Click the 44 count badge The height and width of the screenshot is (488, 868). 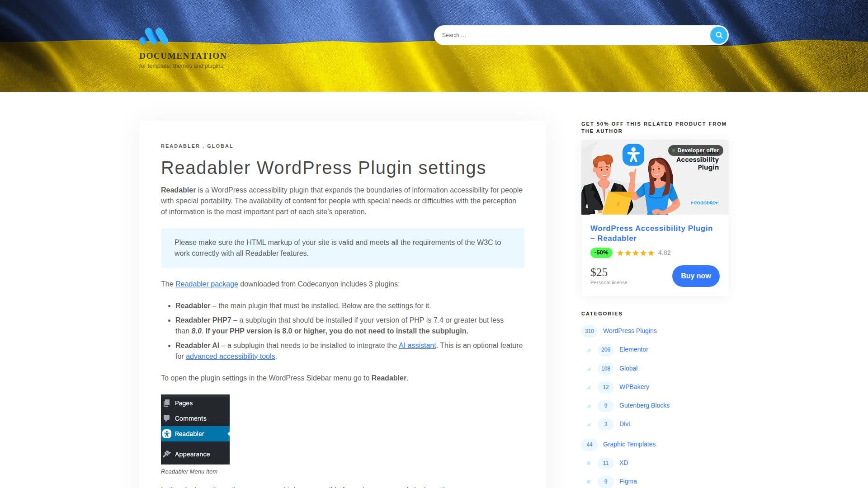point(590,445)
